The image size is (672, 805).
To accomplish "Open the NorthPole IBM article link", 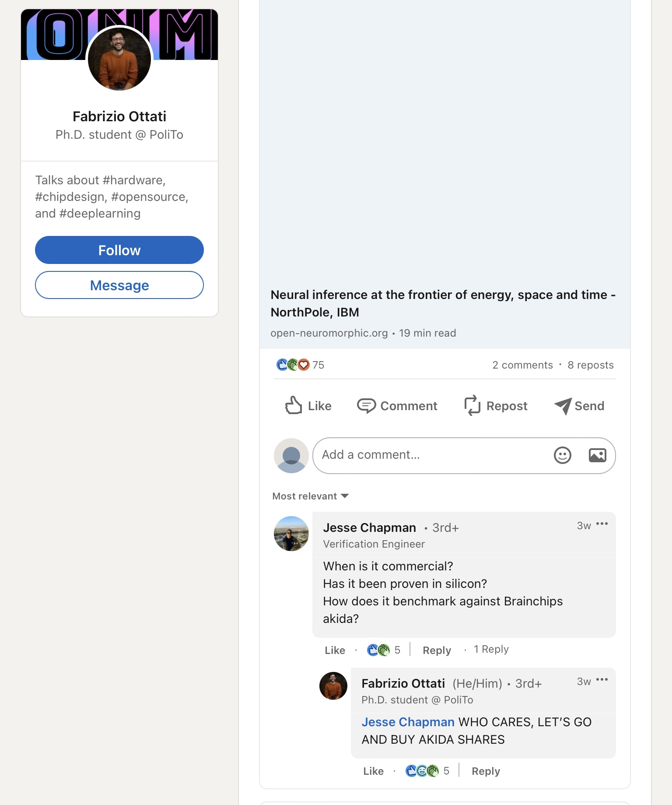I will (443, 303).
